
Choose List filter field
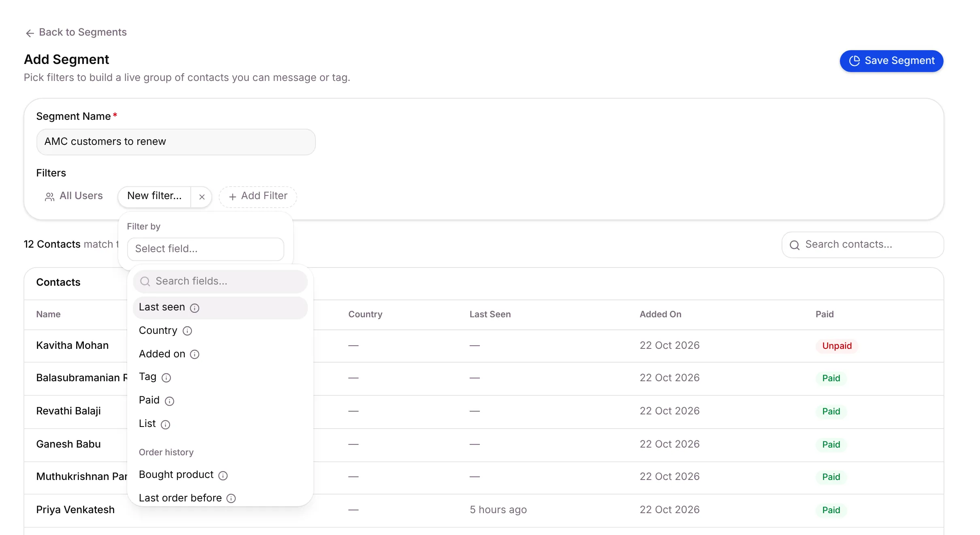(x=220, y=424)
